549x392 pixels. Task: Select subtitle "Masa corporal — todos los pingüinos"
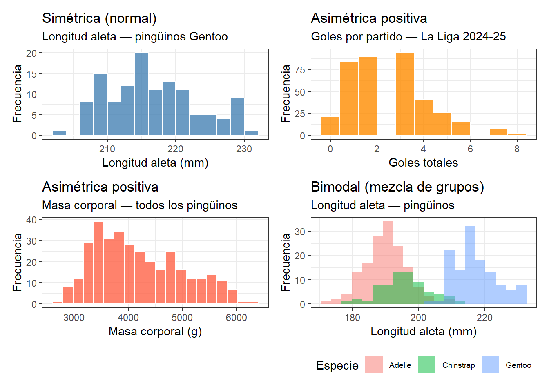pyautogui.click(x=140, y=205)
